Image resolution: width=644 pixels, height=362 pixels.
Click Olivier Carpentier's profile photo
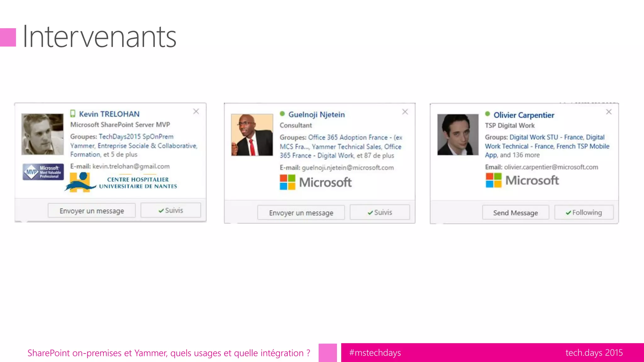point(458,134)
